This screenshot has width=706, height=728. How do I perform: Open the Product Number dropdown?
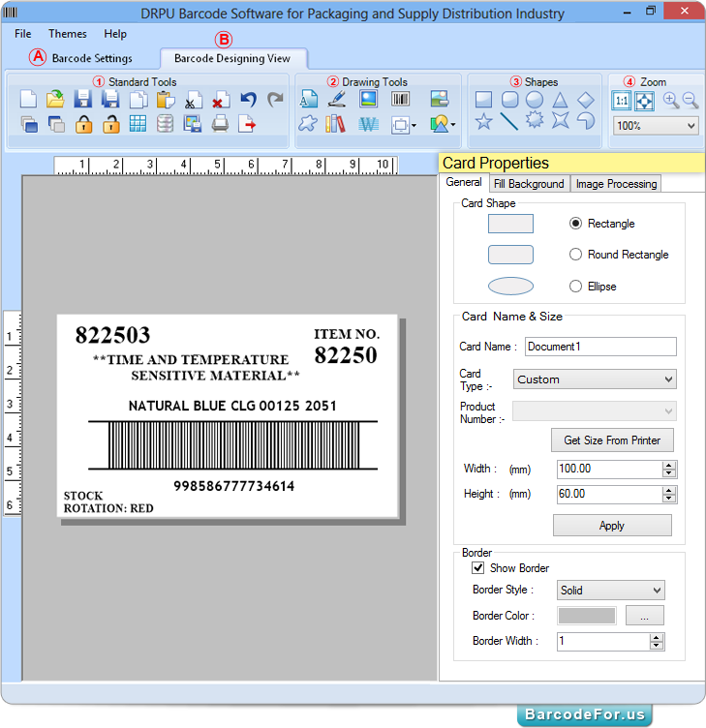click(x=595, y=410)
